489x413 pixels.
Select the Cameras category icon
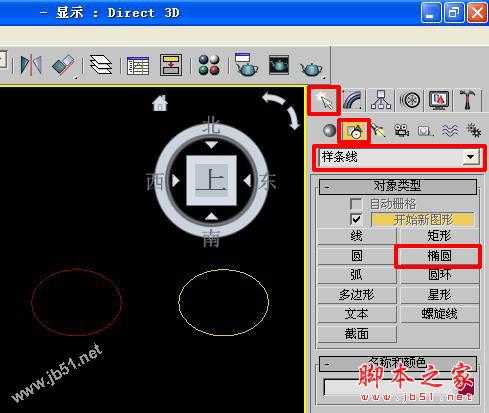[x=402, y=130]
